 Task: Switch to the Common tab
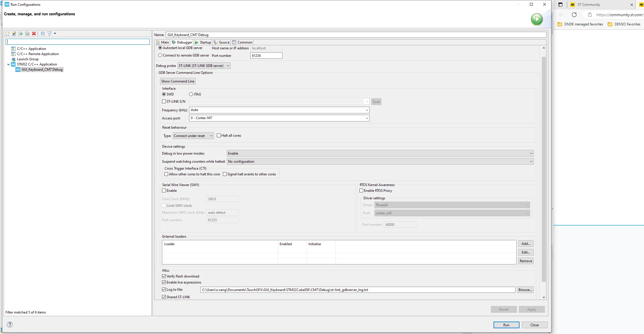coord(242,42)
